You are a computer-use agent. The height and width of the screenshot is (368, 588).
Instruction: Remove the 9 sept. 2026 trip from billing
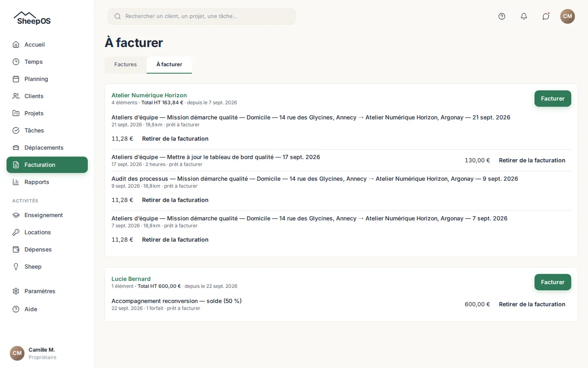point(175,200)
